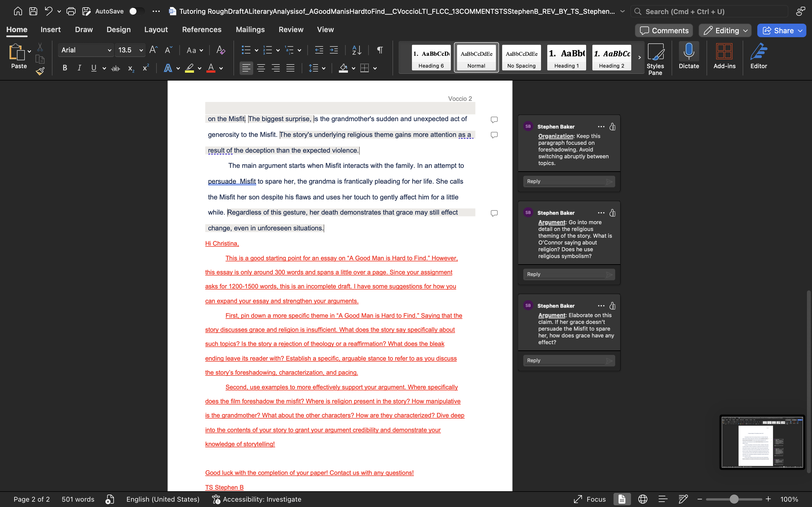Click the Comments button

664,30
